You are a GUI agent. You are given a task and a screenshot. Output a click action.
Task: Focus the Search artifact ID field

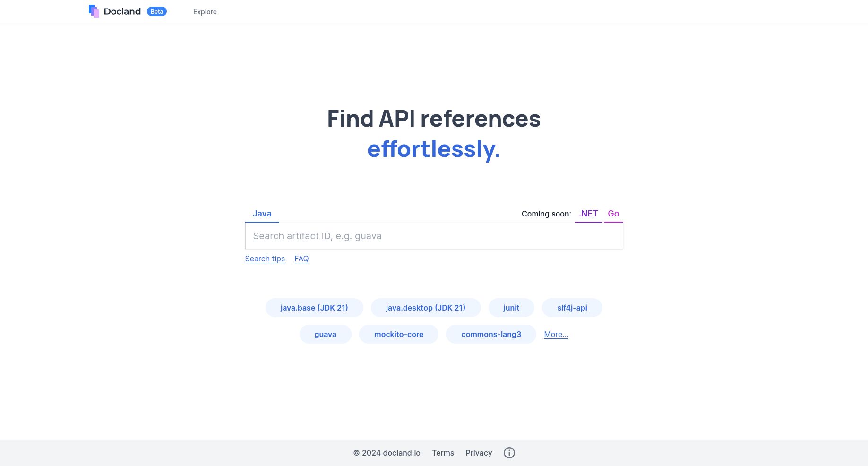pyautogui.click(x=434, y=236)
